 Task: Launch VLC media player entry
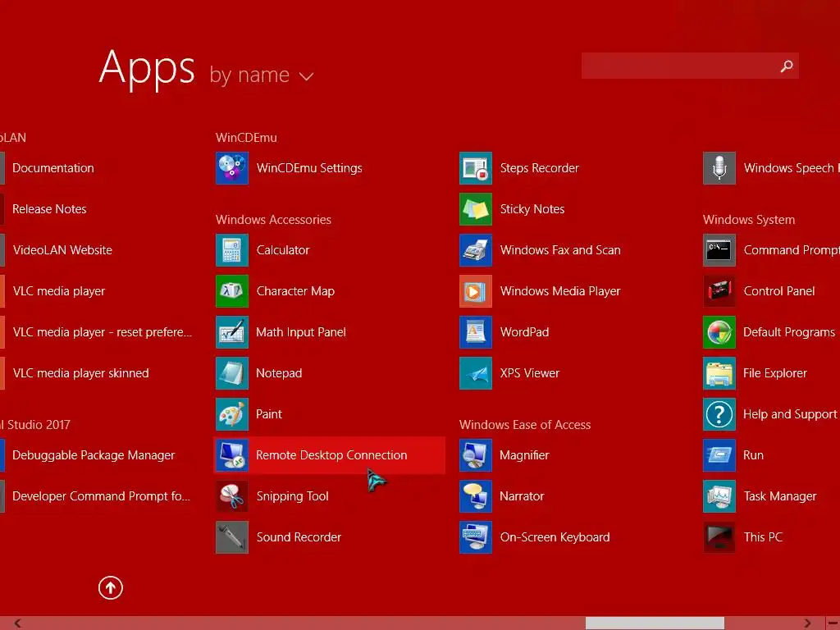(x=59, y=291)
